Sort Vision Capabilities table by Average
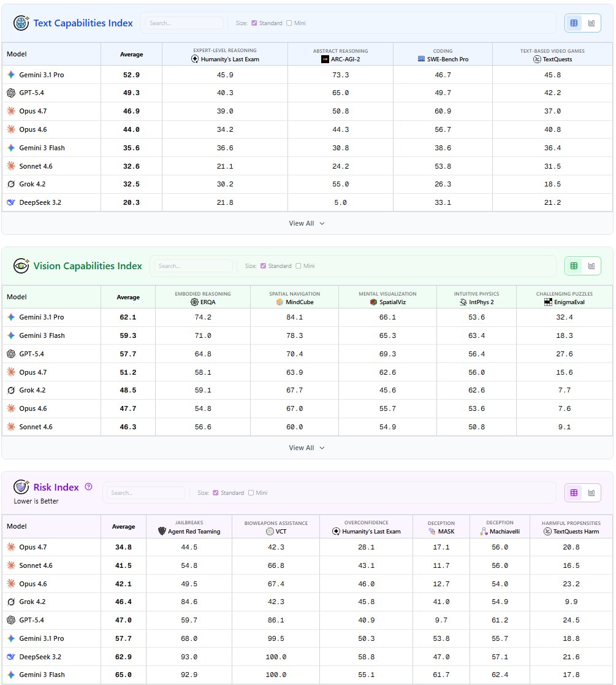Screen dimensions: 616x685 point(128,297)
